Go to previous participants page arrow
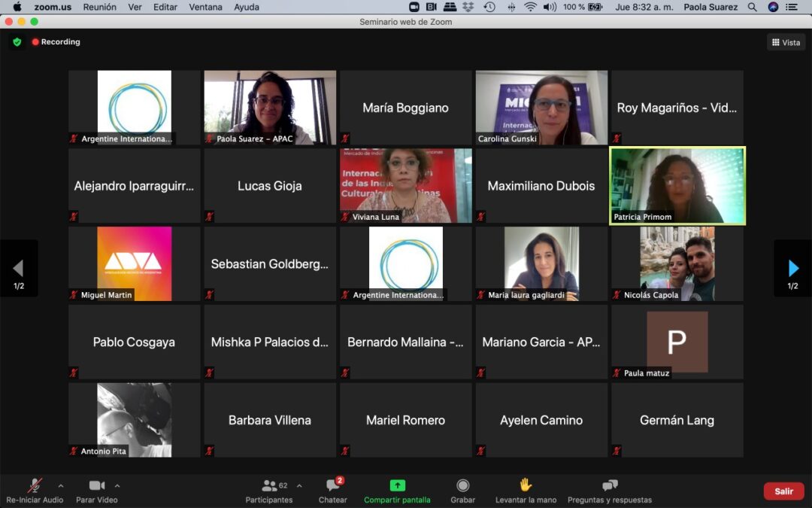Viewport: 812px width, 508px height. click(x=19, y=269)
